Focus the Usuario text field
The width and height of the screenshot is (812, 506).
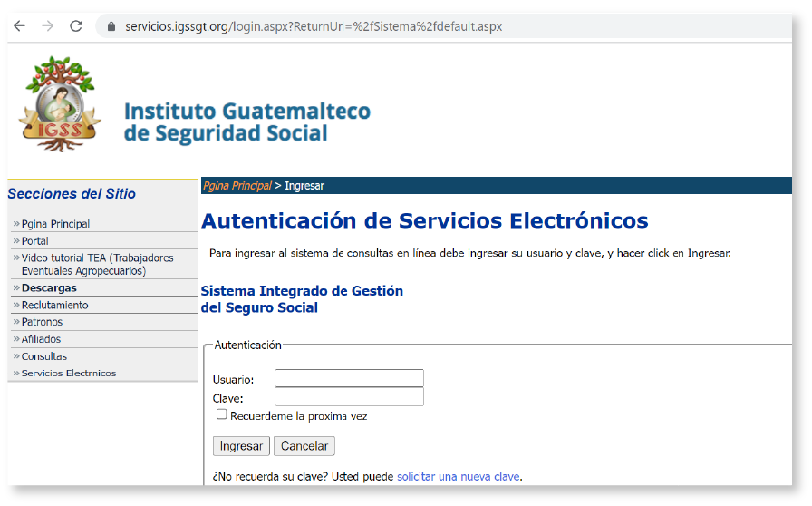(x=349, y=378)
